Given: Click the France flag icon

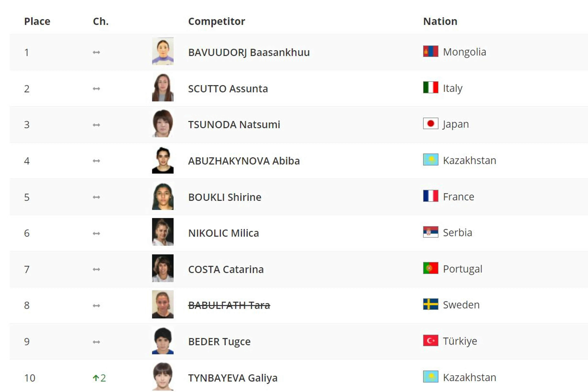Looking at the screenshot, I should [x=430, y=196].
